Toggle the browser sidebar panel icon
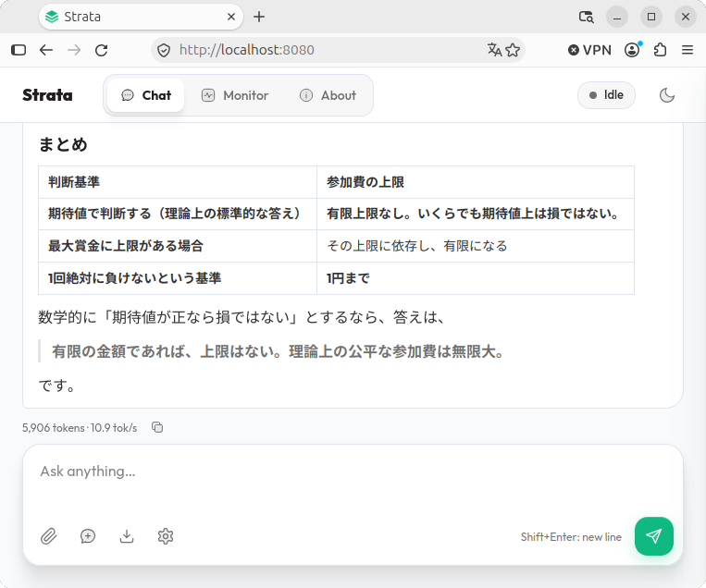Screen dimensions: 706x588 19,50
